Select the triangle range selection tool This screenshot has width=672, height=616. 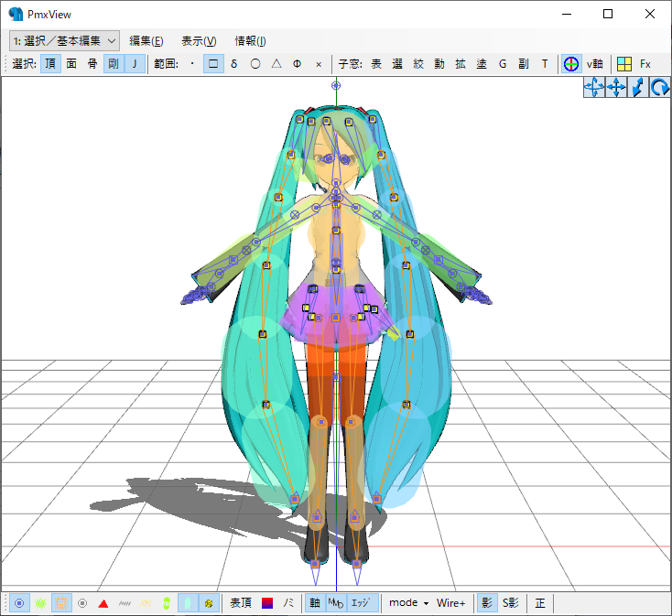tap(276, 64)
